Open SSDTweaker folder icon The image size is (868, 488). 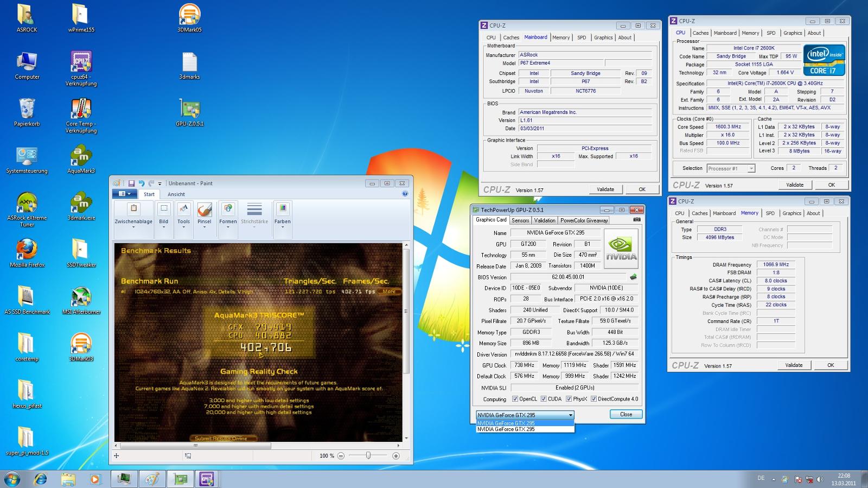(x=81, y=253)
